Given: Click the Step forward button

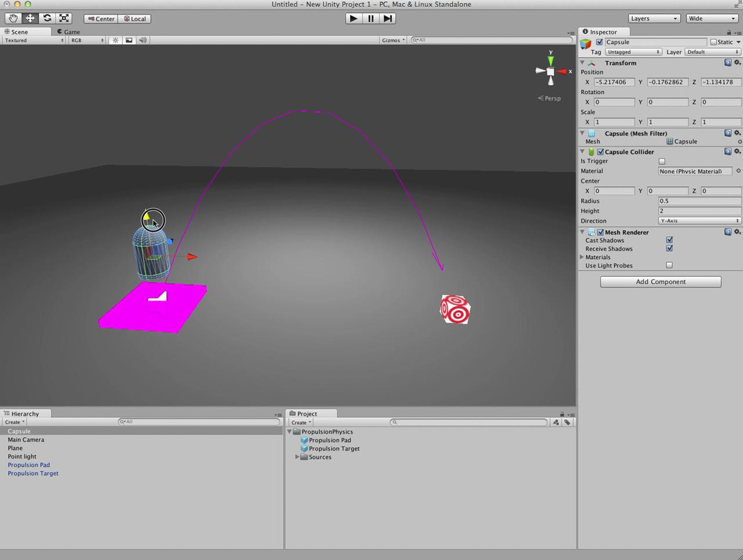Looking at the screenshot, I should click(388, 19).
